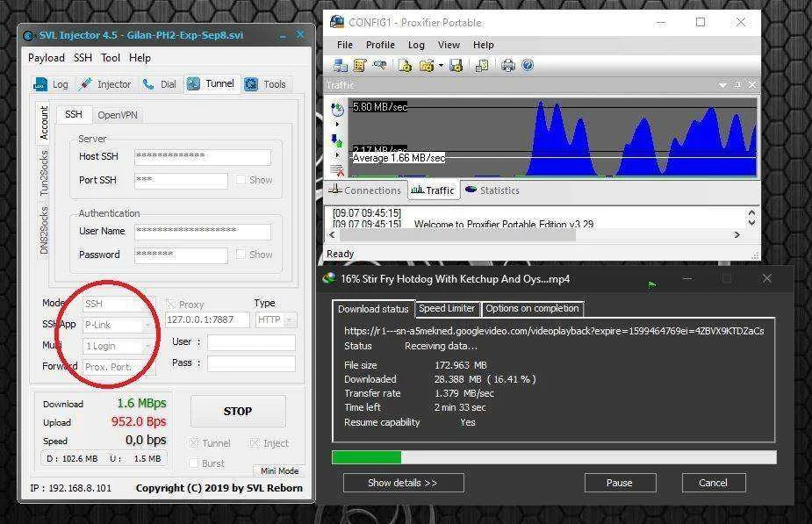Open Proxifier Profile menu
This screenshot has width=812, height=524.
380,45
